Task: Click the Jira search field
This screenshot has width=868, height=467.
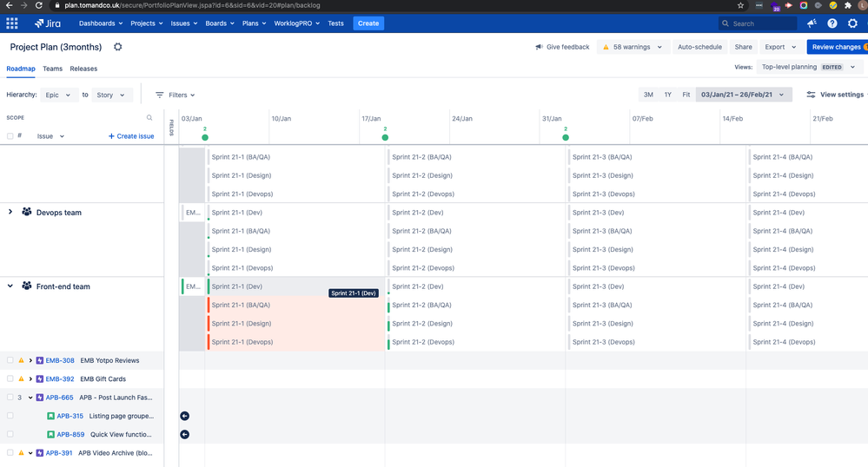Action: 758,23
